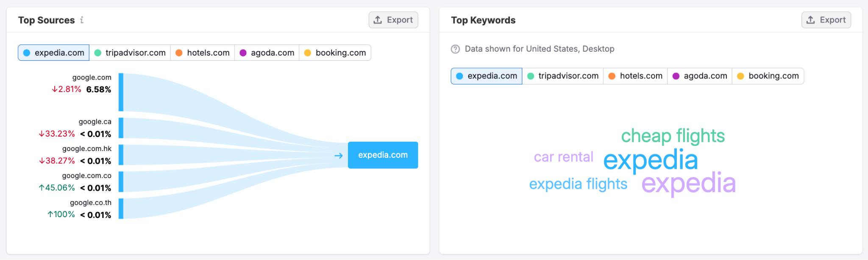Click the orange dot on hotels.com chip in Top Keywords
This screenshot has width=868, height=260.
pos(612,76)
